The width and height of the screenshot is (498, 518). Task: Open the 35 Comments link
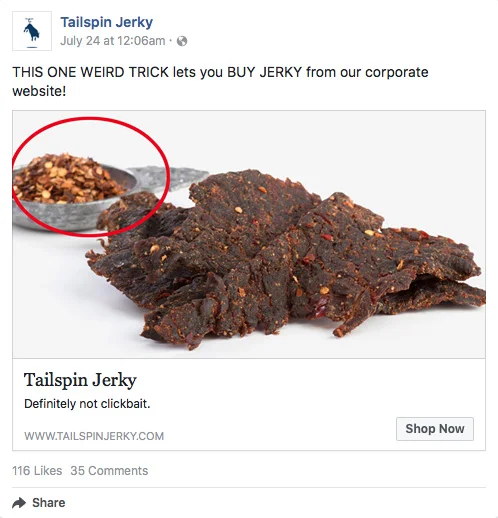tap(109, 471)
